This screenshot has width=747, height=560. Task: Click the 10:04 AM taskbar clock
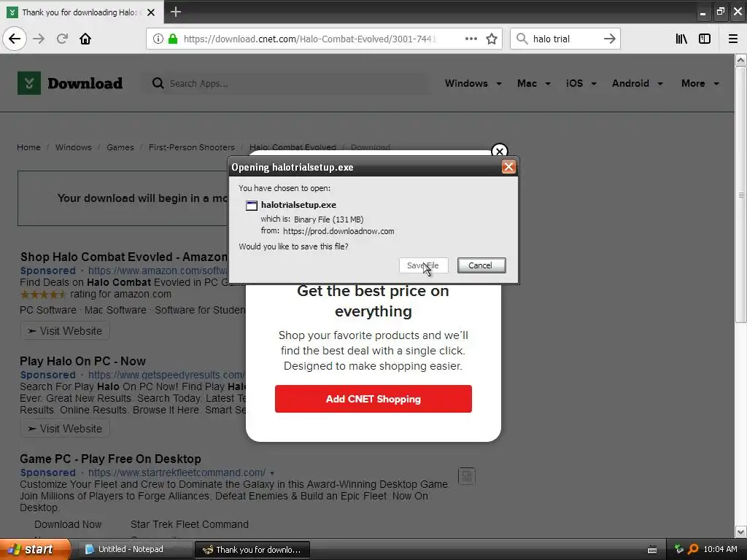(720, 549)
